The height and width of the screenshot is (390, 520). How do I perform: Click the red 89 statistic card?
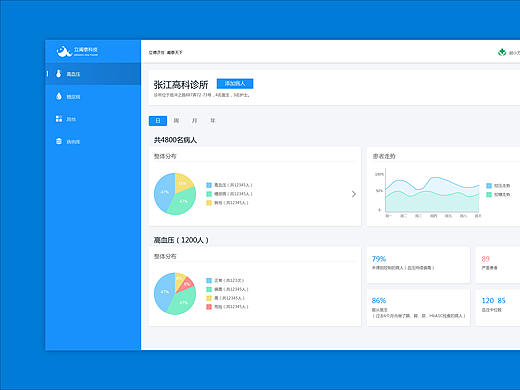click(498, 265)
